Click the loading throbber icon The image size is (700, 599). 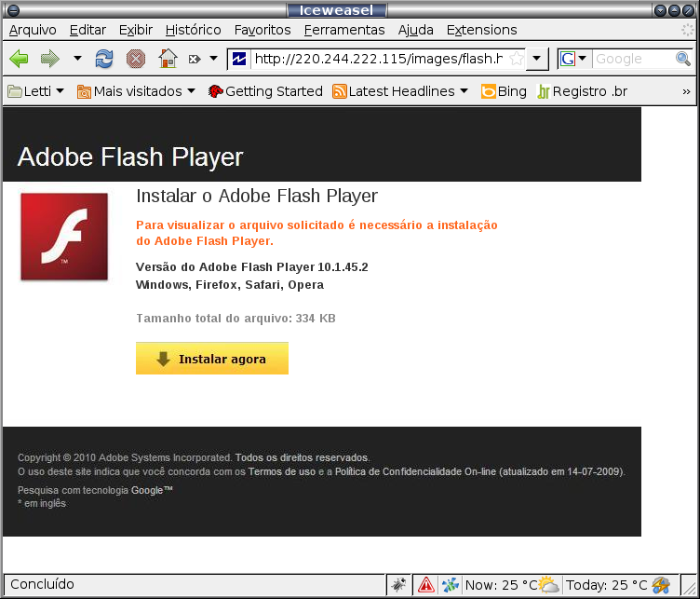[x=688, y=30]
